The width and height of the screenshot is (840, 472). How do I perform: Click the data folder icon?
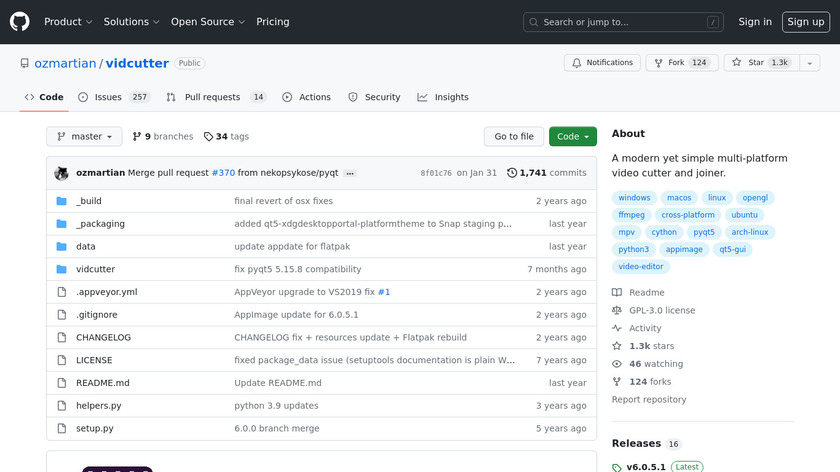(x=62, y=246)
